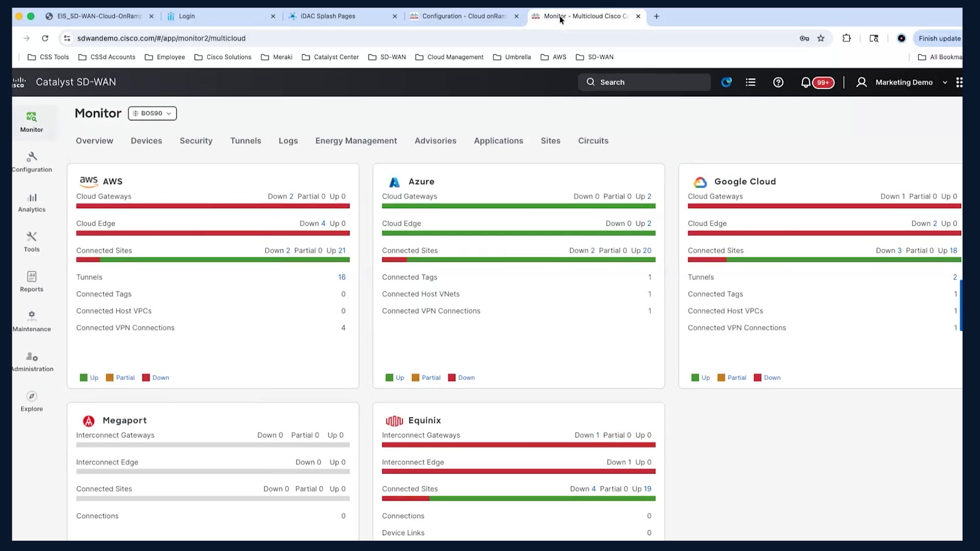
Task: Open the Configuration sidebar section
Action: click(32, 162)
